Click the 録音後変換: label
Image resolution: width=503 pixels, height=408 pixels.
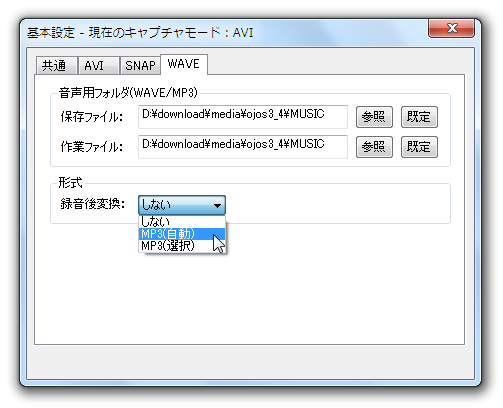point(92,204)
